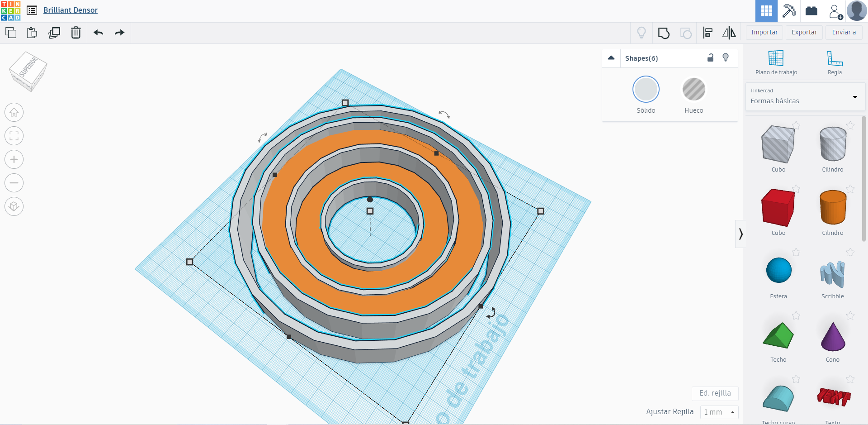Switch to orthographic view

tap(14, 206)
